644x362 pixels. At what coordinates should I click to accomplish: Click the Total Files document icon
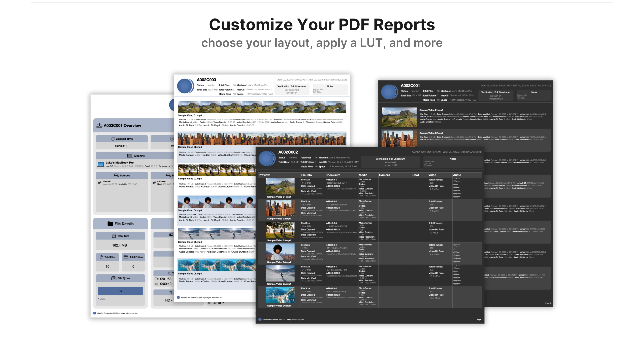click(101, 257)
